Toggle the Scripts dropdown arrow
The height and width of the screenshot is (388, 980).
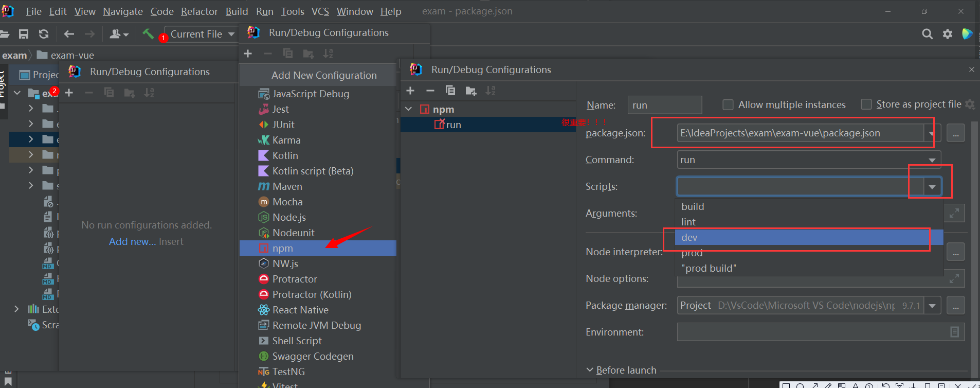pyautogui.click(x=932, y=187)
